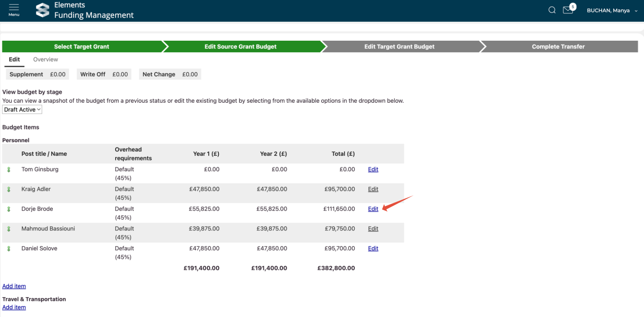
Task: Open Edit link for Daniel Solove
Action: click(373, 249)
